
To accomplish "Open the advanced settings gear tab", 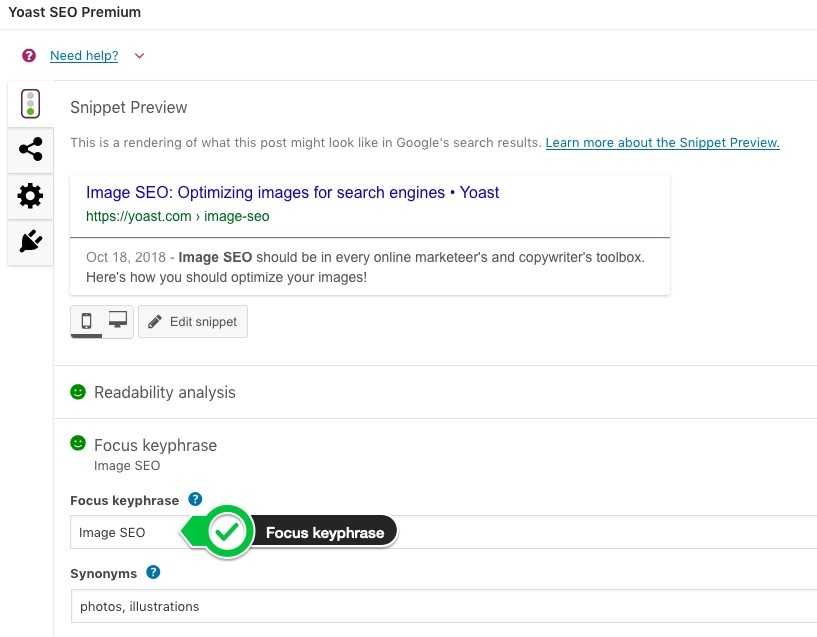I will click(30, 196).
